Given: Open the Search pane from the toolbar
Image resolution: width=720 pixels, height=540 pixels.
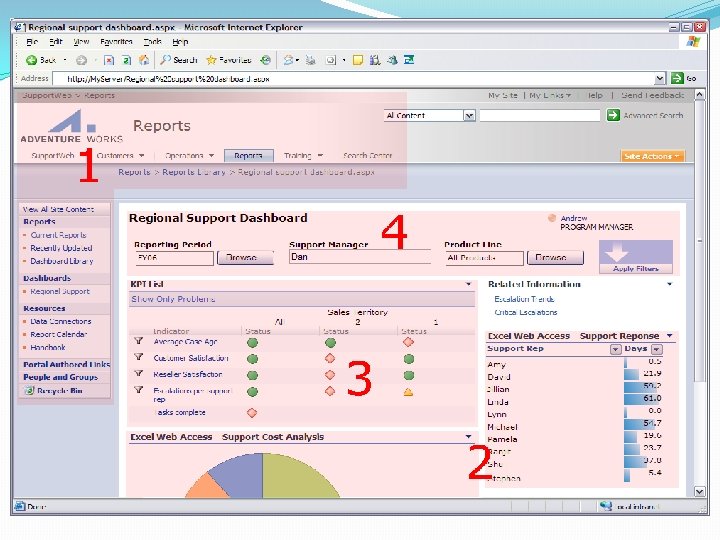Looking at the screenshot, I should [179, 60].
